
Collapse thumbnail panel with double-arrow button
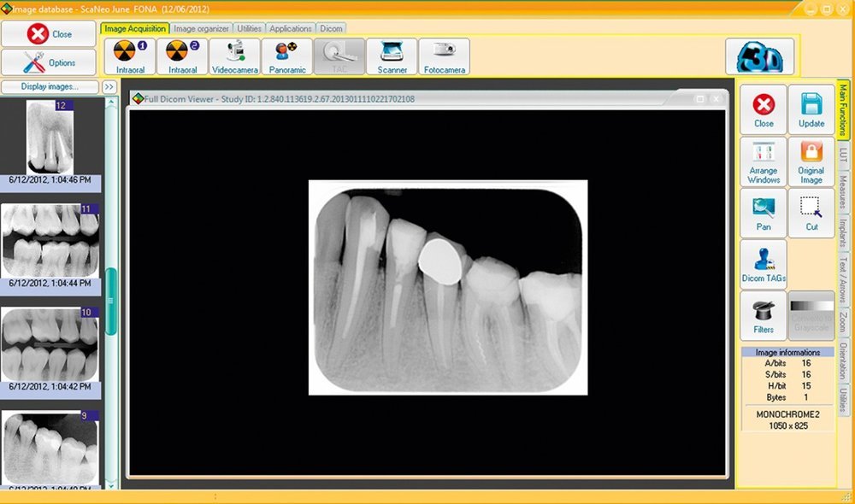tap(109, 86)
